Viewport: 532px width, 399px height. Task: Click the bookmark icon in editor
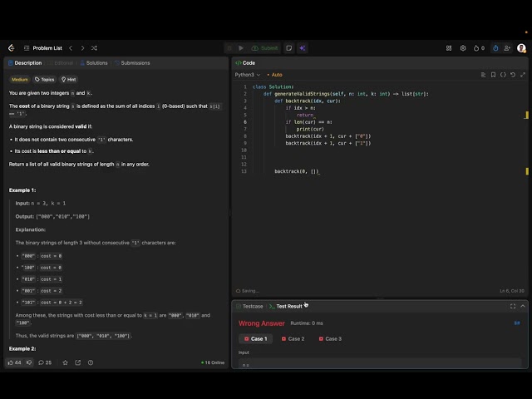(x=493, y=75)
